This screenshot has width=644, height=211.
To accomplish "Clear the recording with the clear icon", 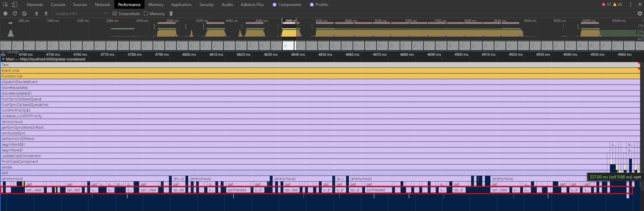I will 24,13.
